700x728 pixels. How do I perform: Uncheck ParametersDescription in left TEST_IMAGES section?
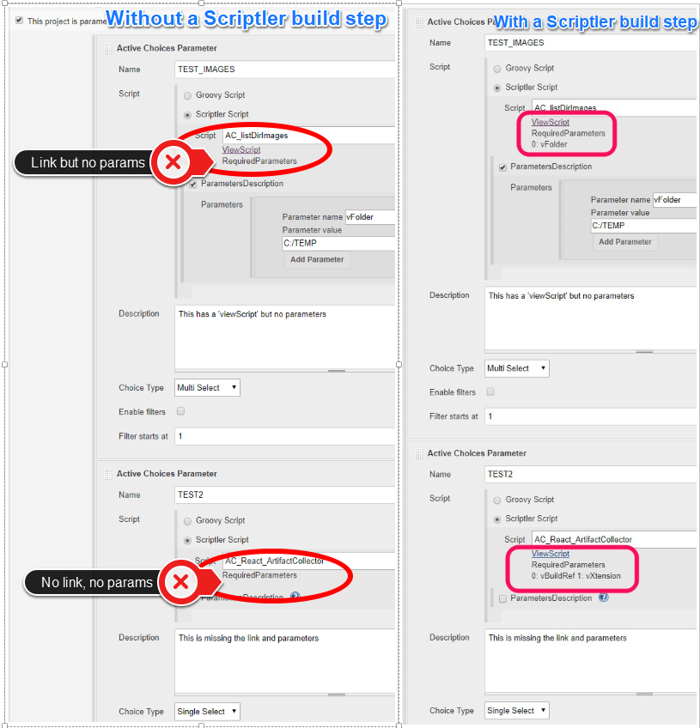pos(193,184)
